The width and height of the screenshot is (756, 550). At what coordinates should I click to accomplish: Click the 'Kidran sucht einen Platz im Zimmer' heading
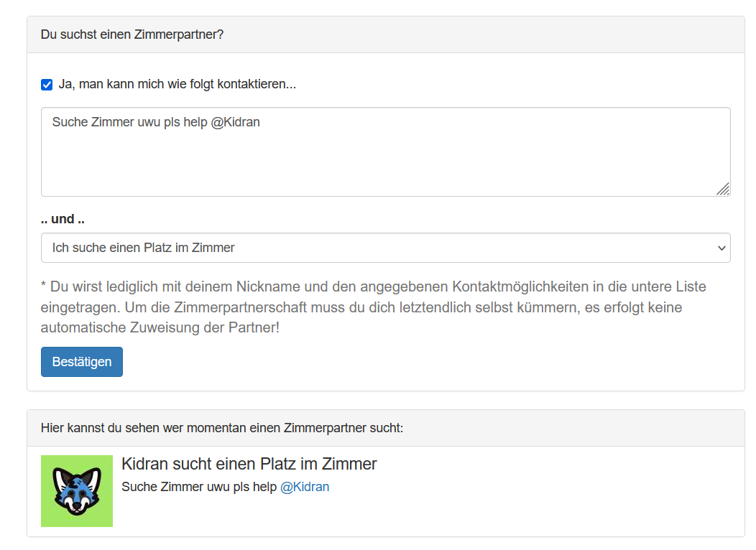[249, 464]
